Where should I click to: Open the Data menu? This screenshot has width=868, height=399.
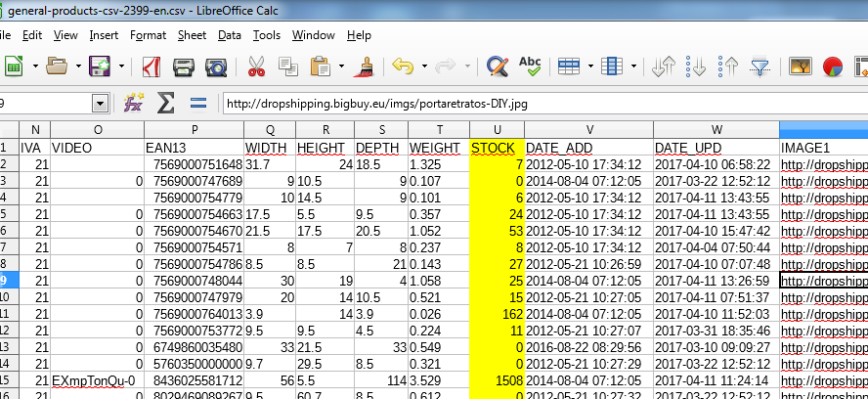[x=229, y=35]
